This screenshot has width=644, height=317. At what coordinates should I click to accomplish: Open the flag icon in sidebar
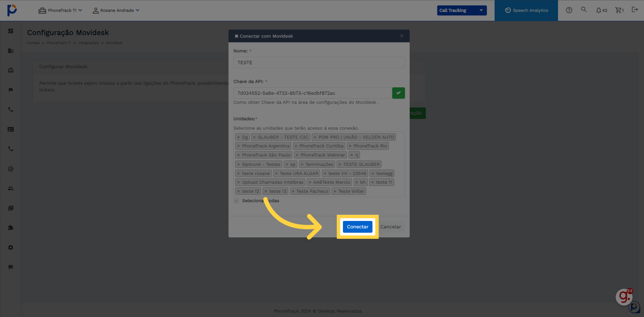11,90
